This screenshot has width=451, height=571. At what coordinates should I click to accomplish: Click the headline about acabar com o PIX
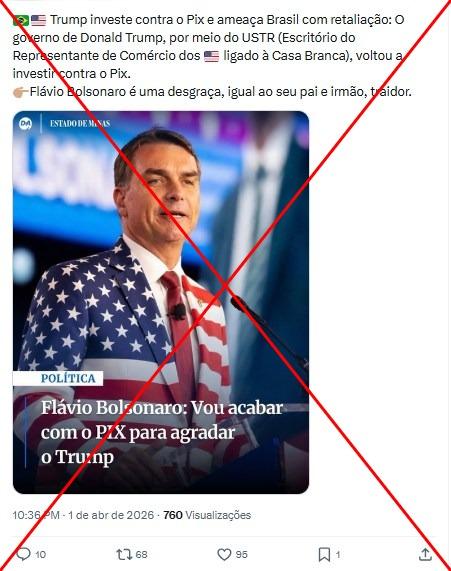pos(162,432)
